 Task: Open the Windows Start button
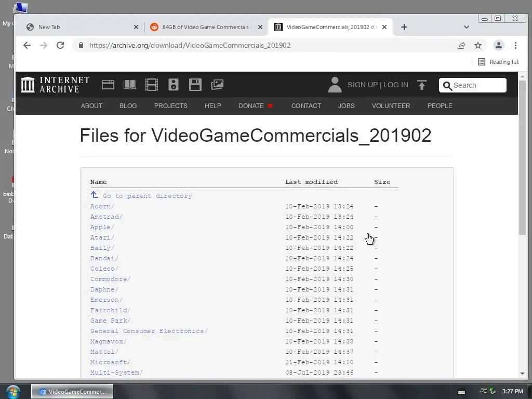click(x=12, y=392)
